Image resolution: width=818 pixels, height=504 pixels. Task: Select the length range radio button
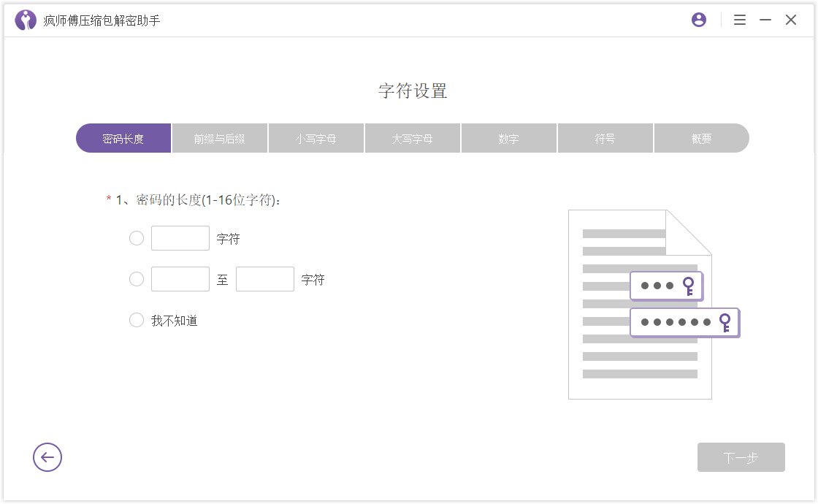tap(137, 279)
